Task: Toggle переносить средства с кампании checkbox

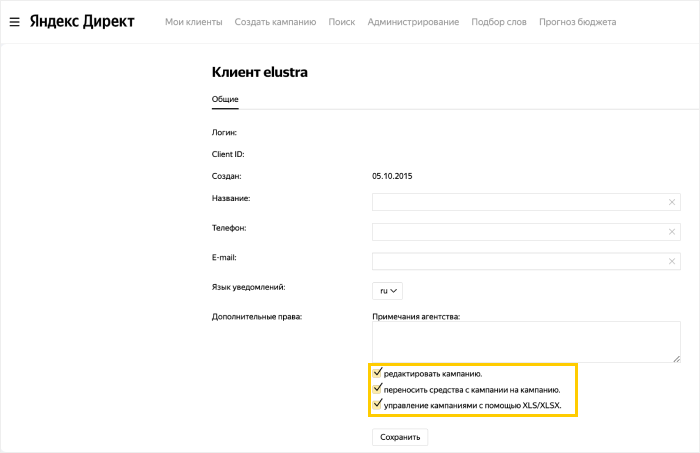Action: point(377,389)
